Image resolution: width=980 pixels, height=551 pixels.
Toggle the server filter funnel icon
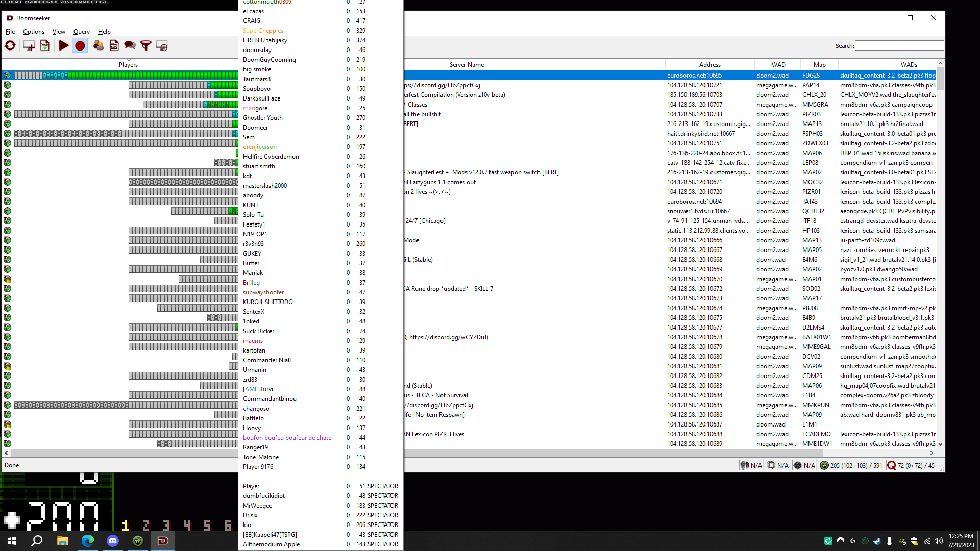pyautogui.click(x=145, y=46)
